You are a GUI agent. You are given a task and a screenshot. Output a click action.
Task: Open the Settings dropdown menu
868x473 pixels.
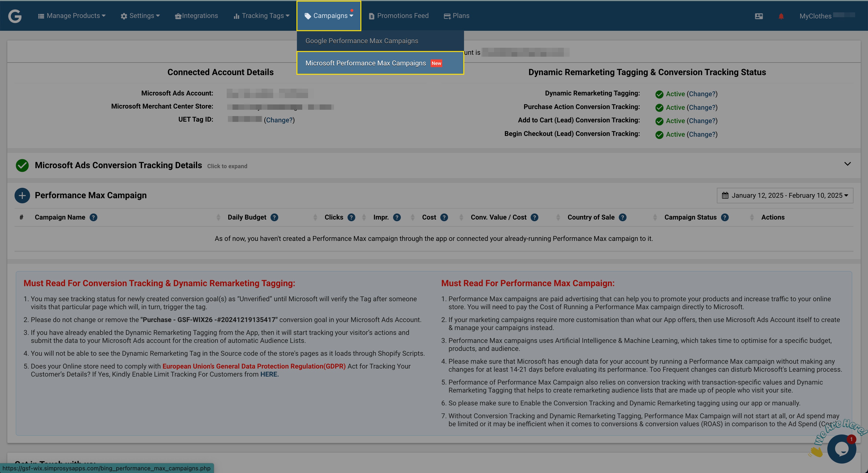pyautogui.click(x=140, y=16)
